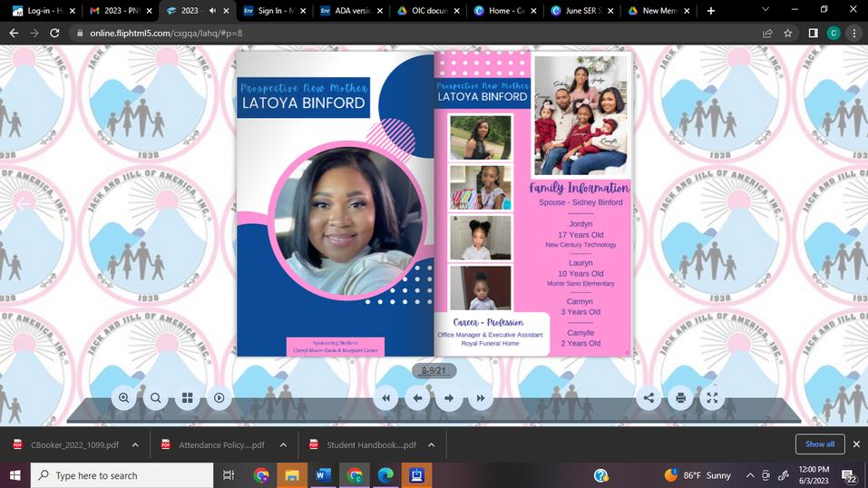The image size is (868, 488).
Task: Click left edge previous-page arrow
Action: [x=24, y=203]
